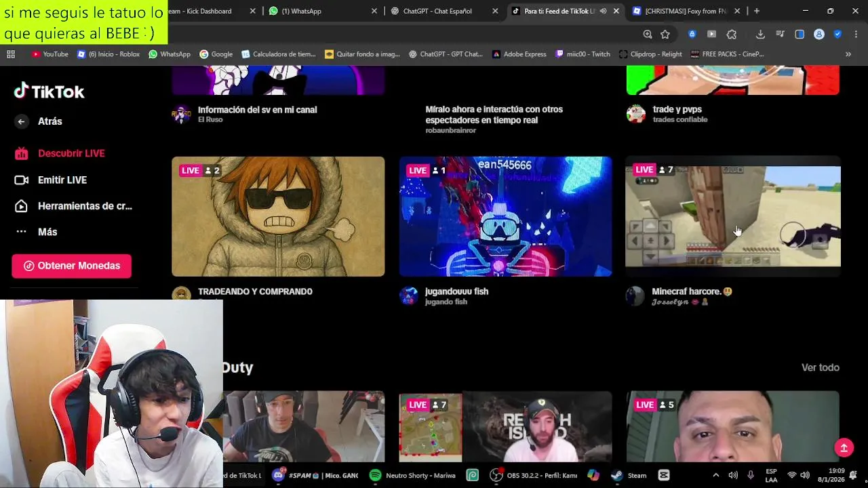Click the Obtener Monedas button
The width and height of the screenshot is (868, 488).
point(71,266)
